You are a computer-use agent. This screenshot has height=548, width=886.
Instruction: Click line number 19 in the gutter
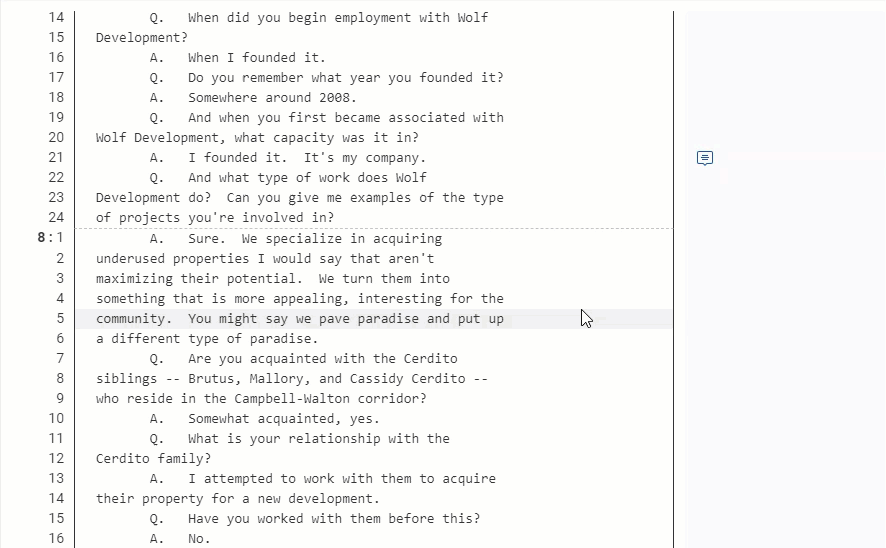coord(55,118)
